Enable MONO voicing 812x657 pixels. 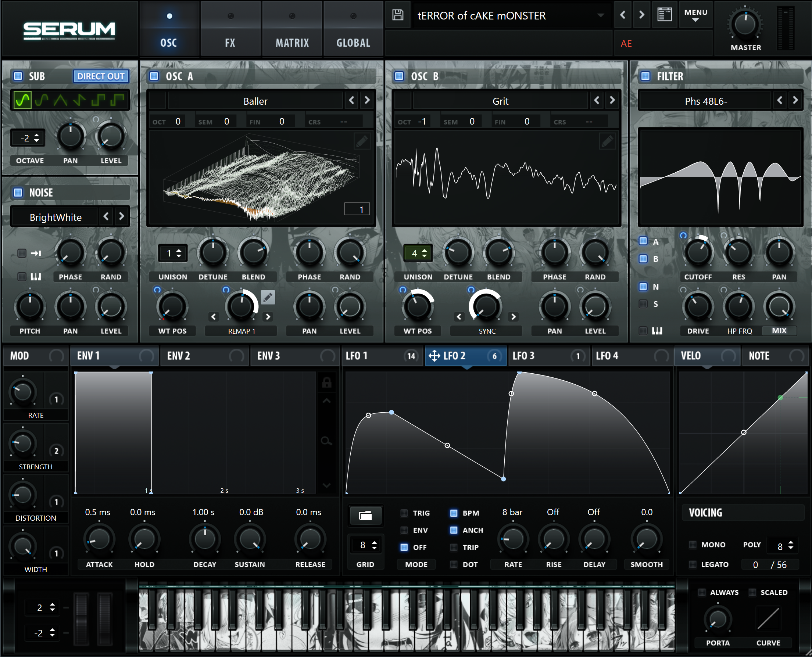pyautogui.click(x=693, y=544)
